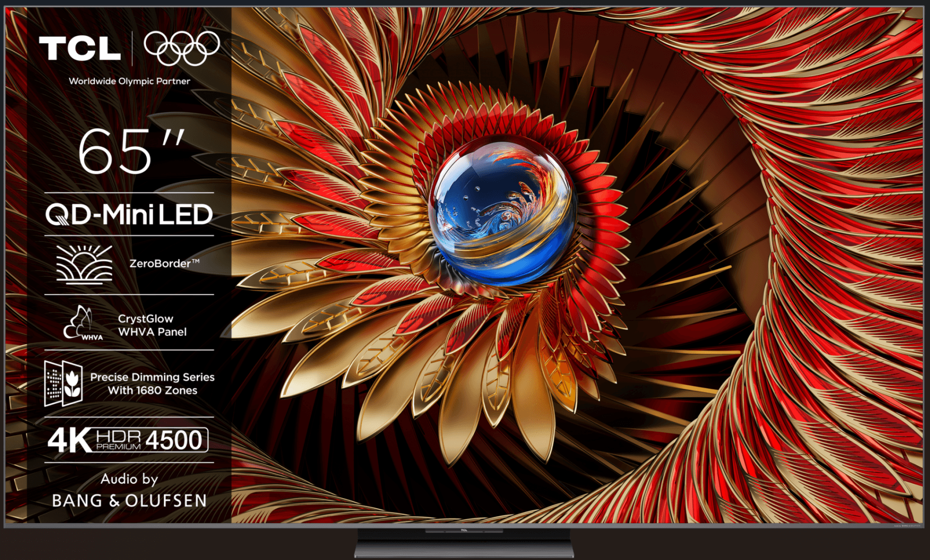Expand the Worldwide Olympic Partner section

point(129,81)
